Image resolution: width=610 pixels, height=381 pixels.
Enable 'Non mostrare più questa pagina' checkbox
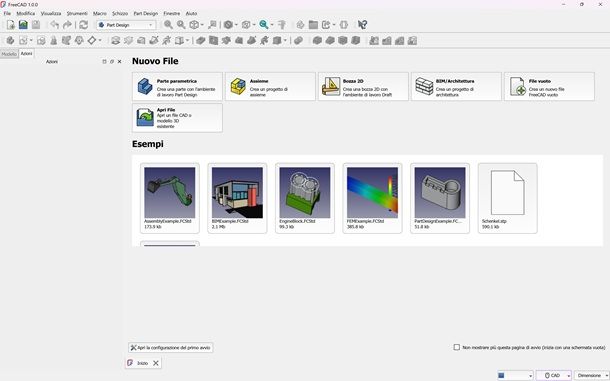tap(457, 347)
